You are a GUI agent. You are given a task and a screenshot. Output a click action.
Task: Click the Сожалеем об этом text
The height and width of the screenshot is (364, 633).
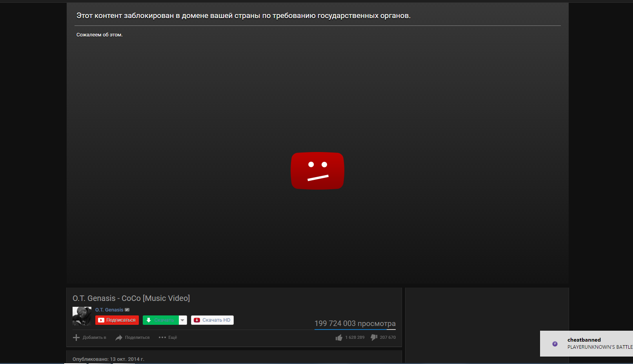(x=100, y=35)
